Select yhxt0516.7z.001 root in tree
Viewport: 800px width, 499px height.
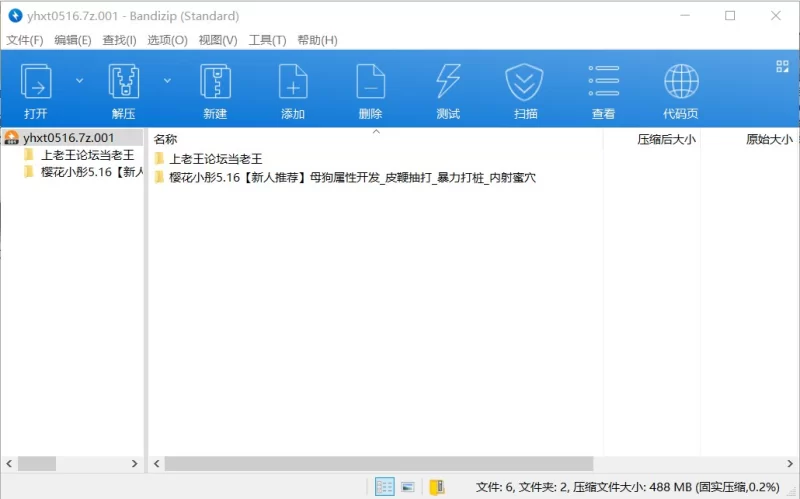tap(68, 138)
